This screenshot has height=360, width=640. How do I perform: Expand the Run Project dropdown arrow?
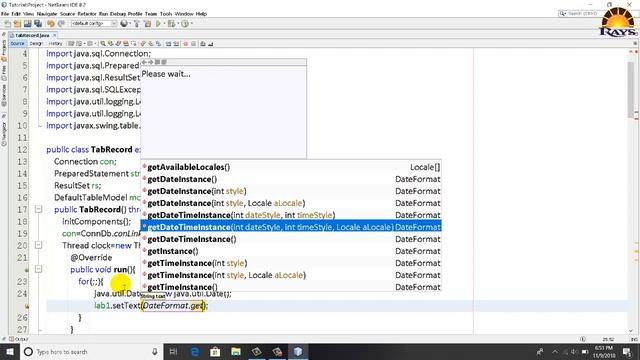point(164,24)
